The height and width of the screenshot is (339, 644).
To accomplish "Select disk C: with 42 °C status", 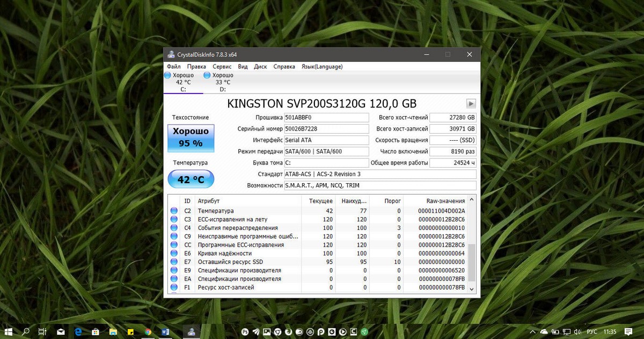I will tap(183, 82).
